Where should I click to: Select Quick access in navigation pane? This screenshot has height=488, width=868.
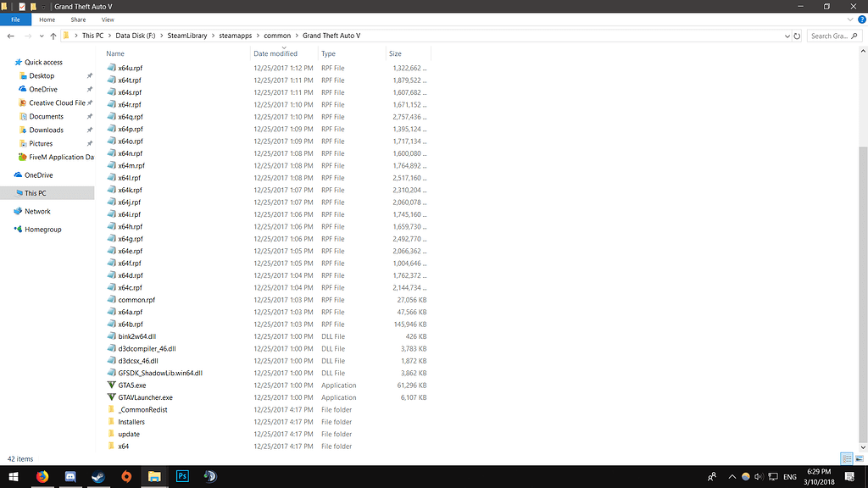pos(43,62)
